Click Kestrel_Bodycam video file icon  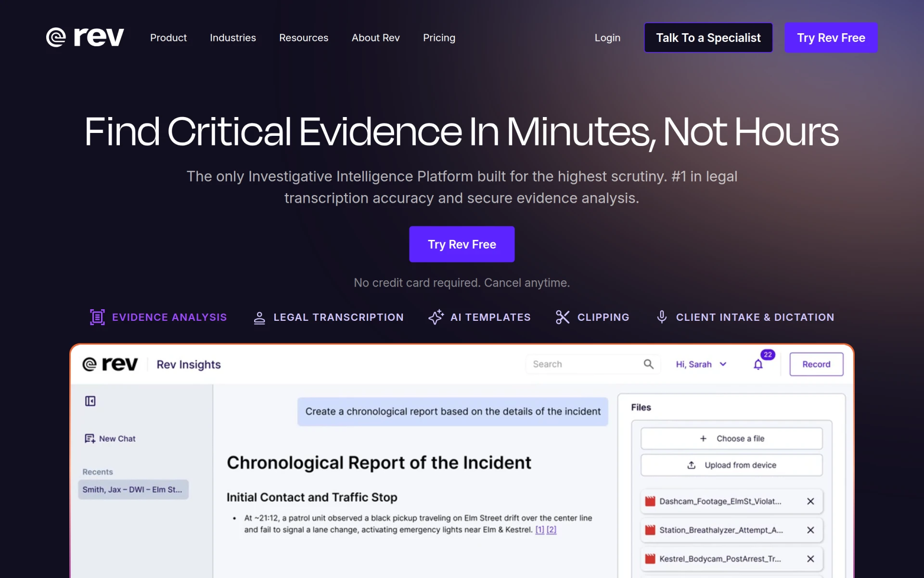coord(650,559)
